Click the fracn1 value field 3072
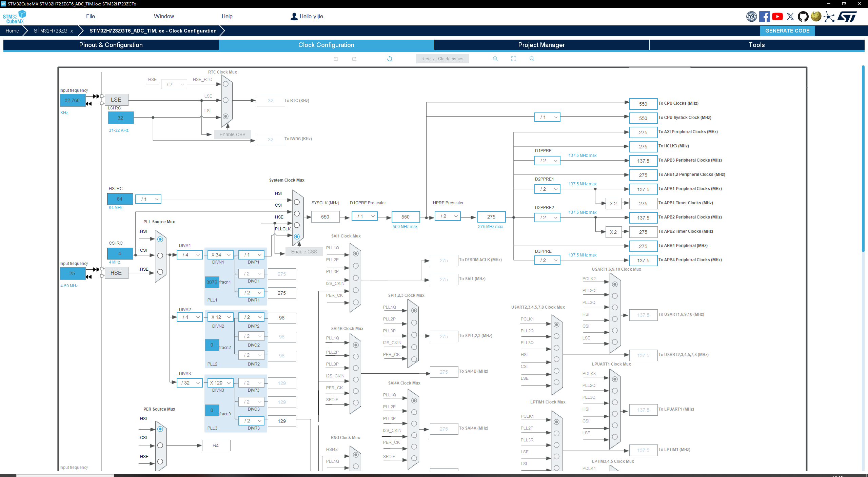This screenshot has width=868, height=477. coord(212,282)
